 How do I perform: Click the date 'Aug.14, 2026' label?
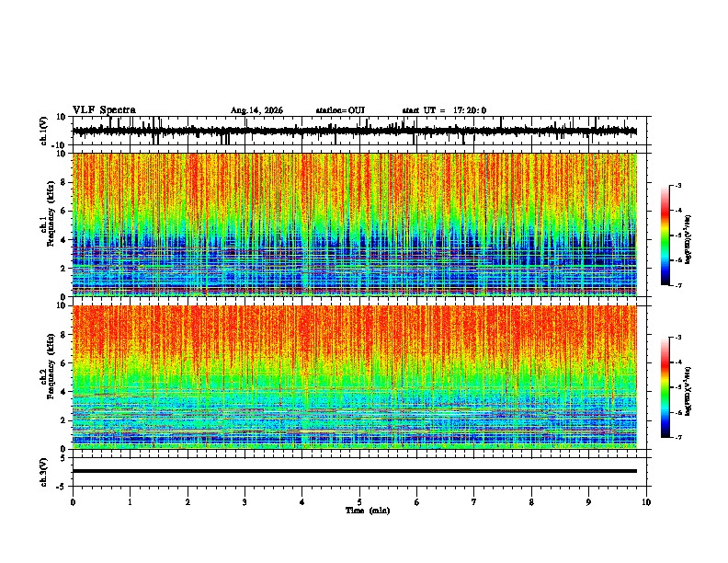256,110
